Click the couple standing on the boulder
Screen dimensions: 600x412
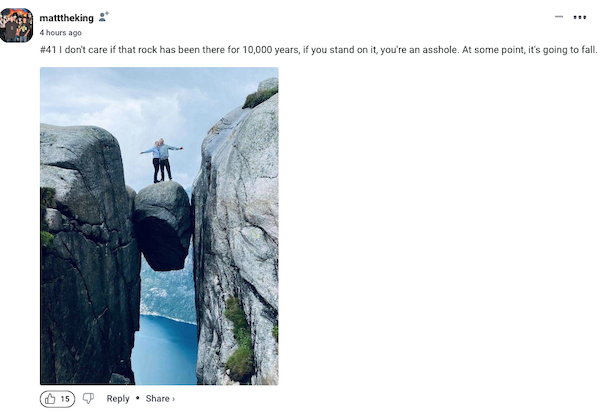click(161, 160)
